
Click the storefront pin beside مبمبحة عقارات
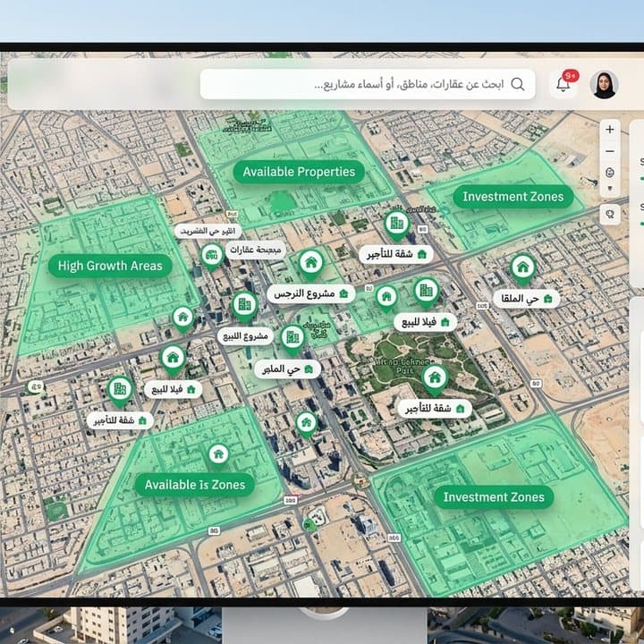pos(212,257)
